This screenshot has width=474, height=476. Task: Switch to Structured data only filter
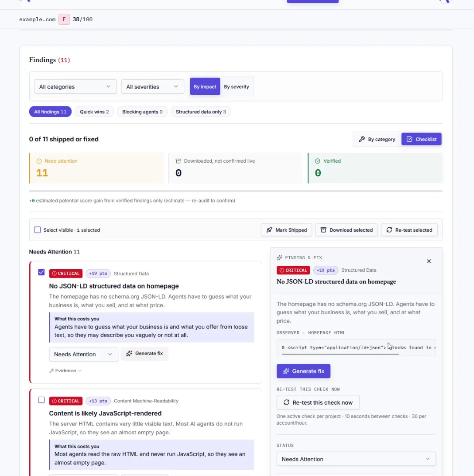tap(201, 112)
